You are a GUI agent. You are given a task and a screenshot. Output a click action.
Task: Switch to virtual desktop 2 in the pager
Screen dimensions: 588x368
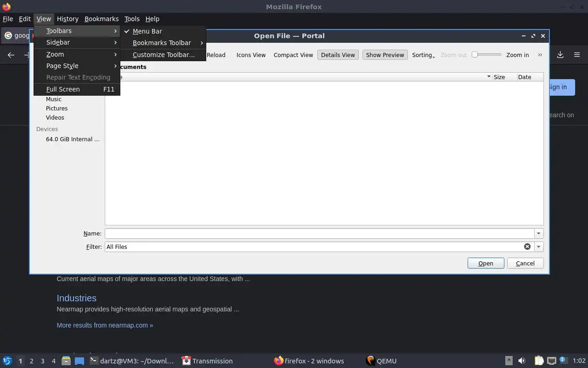[x=31, y=361]
